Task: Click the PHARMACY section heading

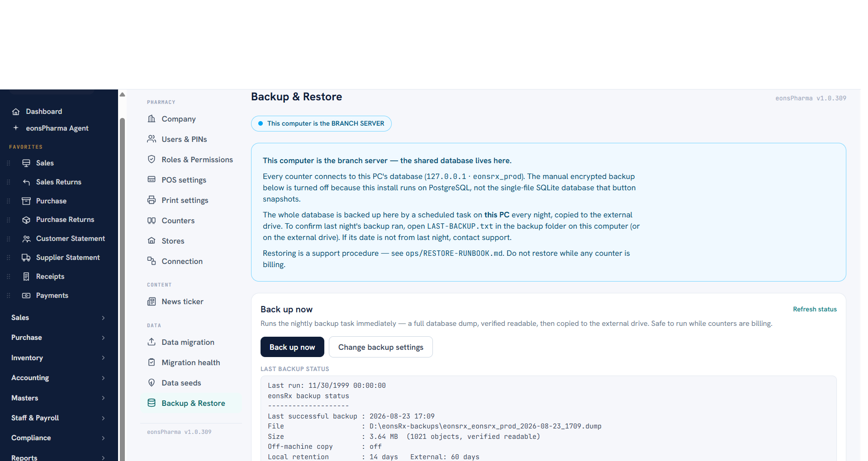Action: tap(161, 102)
